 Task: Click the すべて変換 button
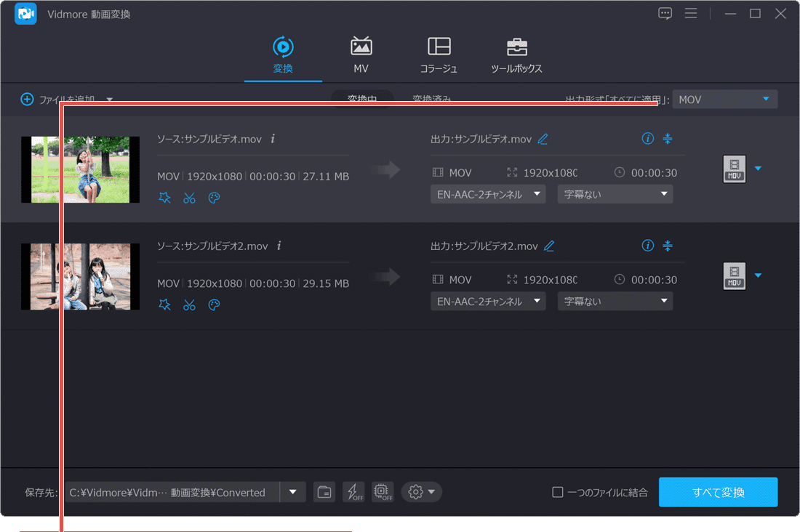click(x=718, y=492)
